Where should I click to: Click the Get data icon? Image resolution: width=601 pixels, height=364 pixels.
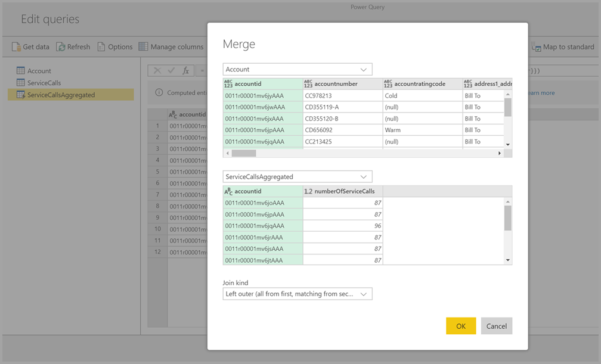click(x=16, y=46)
